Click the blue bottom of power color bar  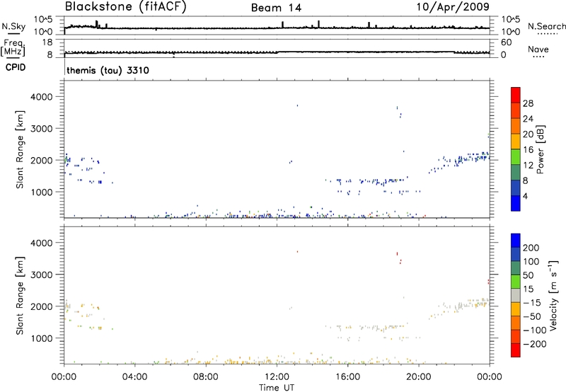(x=516, y=203)
